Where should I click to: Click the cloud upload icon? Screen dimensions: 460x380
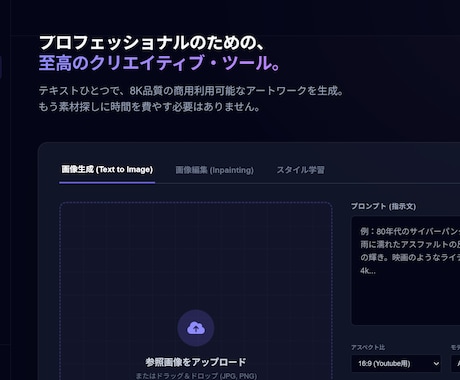196,328
